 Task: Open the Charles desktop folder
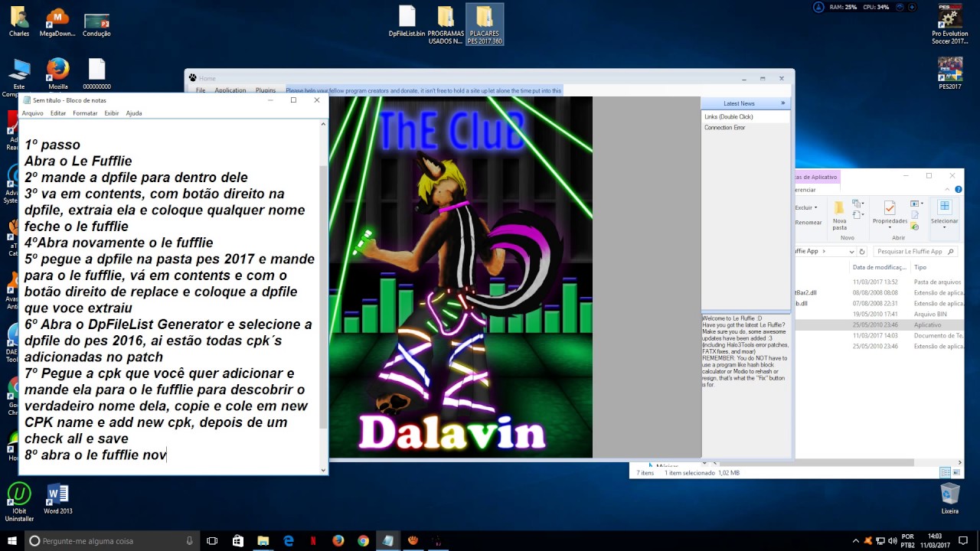point(19,21)
